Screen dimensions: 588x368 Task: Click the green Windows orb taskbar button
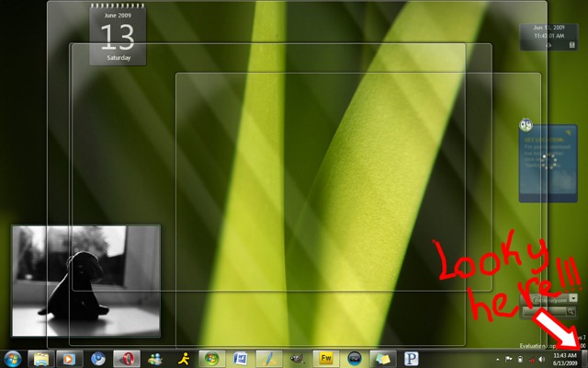(212, 359)
